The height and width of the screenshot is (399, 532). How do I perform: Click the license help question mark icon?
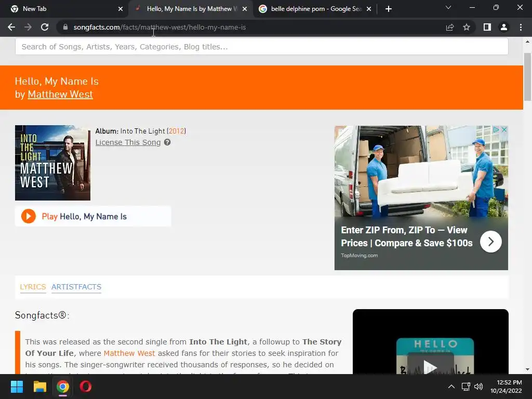pos(167,142)
